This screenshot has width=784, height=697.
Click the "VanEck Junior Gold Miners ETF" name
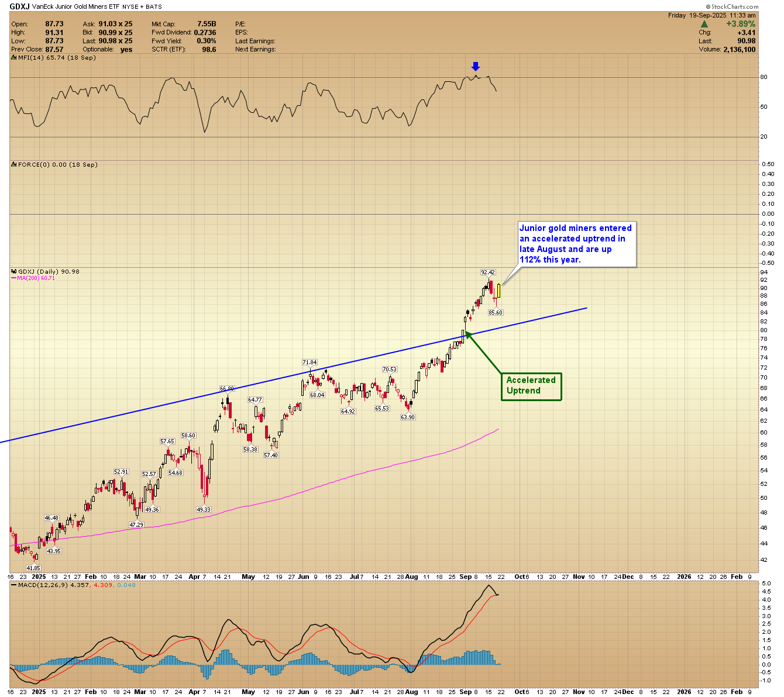[x=75, y=6]
